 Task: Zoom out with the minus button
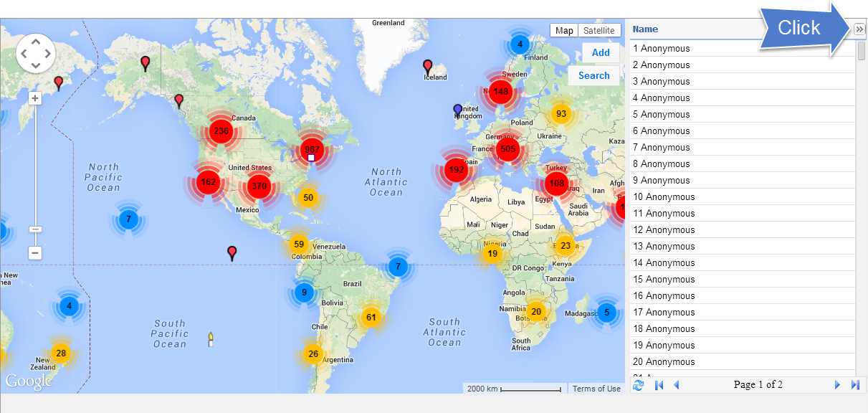click(35, 253)
